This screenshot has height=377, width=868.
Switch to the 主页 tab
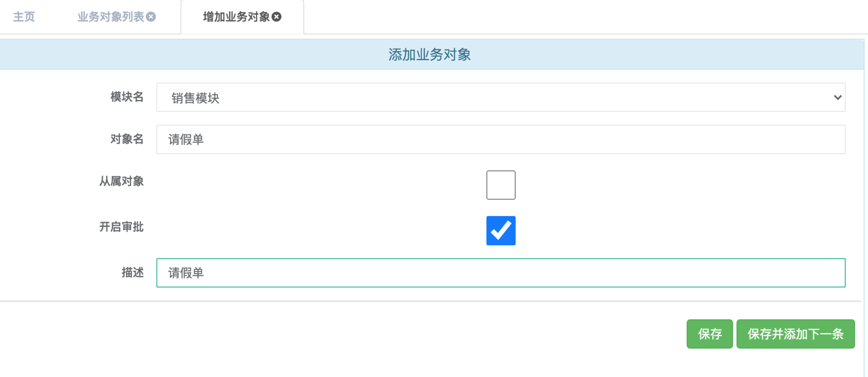coord(23,17)
